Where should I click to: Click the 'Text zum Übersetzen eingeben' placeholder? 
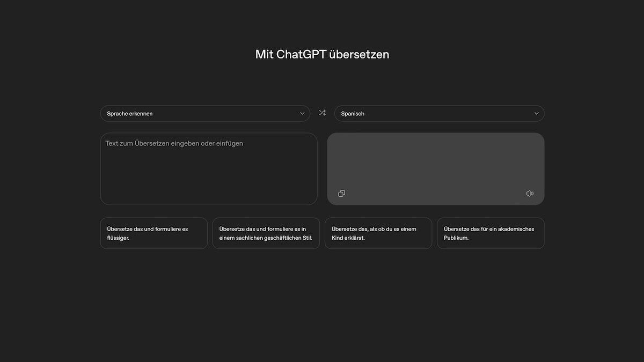click(174, 144)
